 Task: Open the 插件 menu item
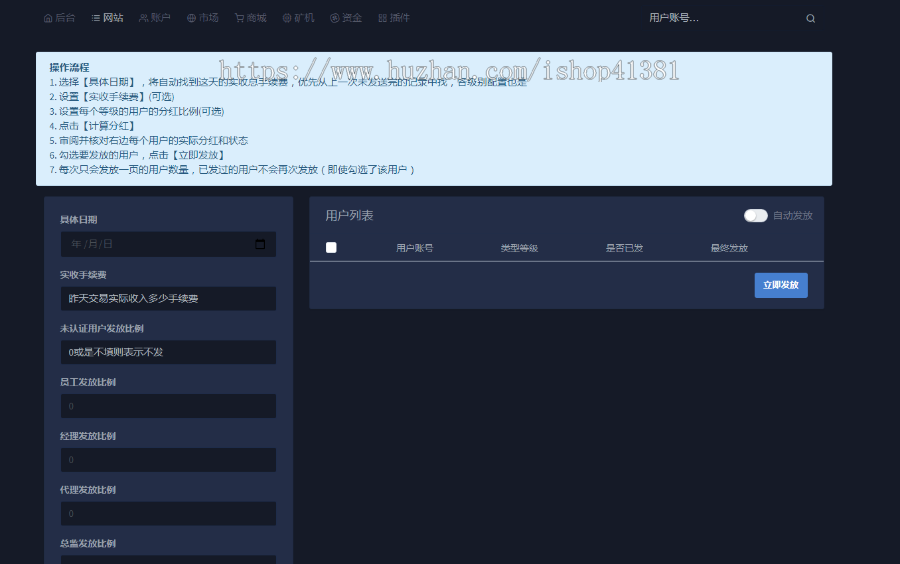point(394,18)
